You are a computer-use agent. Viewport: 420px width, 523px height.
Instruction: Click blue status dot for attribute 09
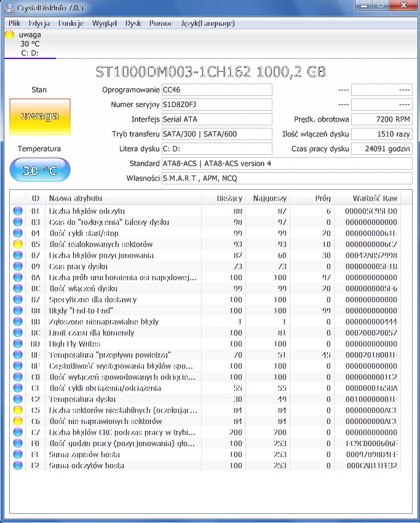click(x=18, y=266)
